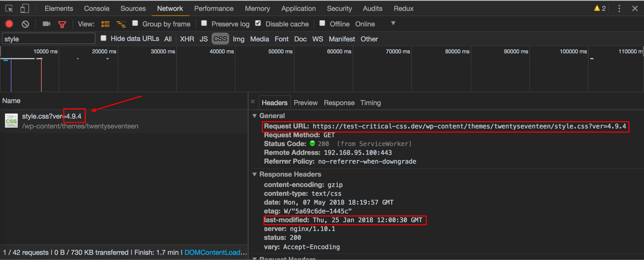Open the Redux tab
The height and width of the screenshot is (260, 644).
click(x=404, y=9)
